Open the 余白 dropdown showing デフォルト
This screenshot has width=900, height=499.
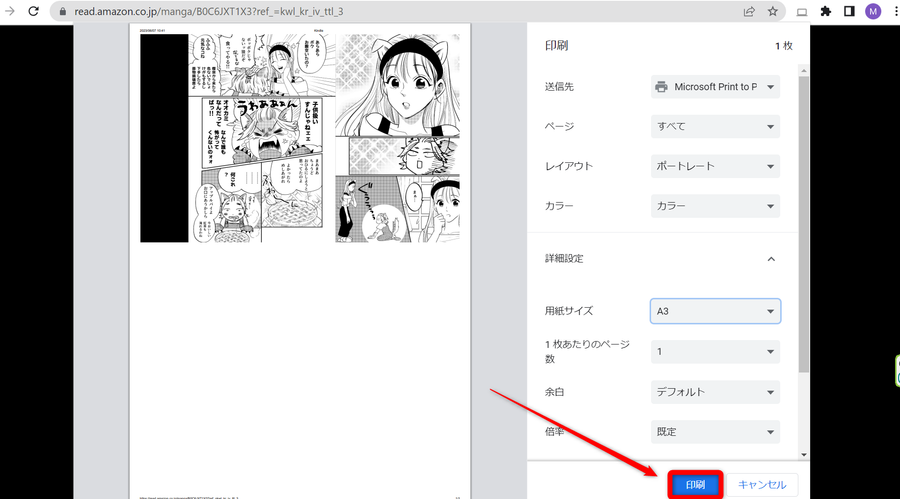715,392
